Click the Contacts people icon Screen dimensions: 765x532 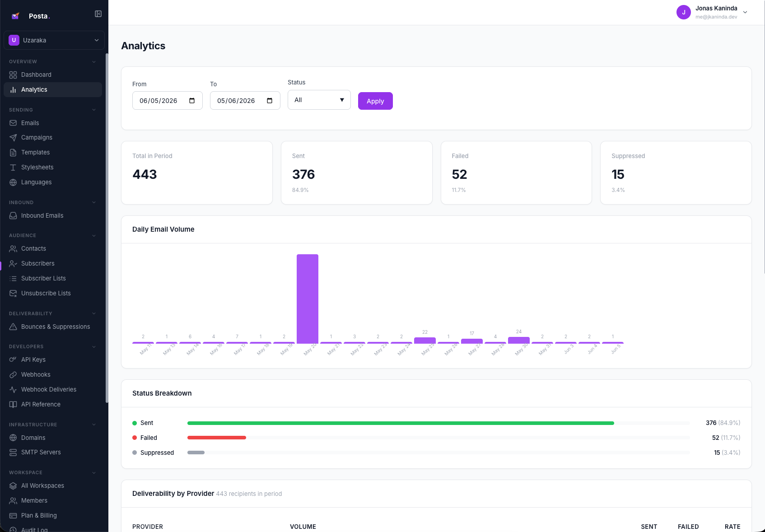pyautogui.click(x=13, y=249)
